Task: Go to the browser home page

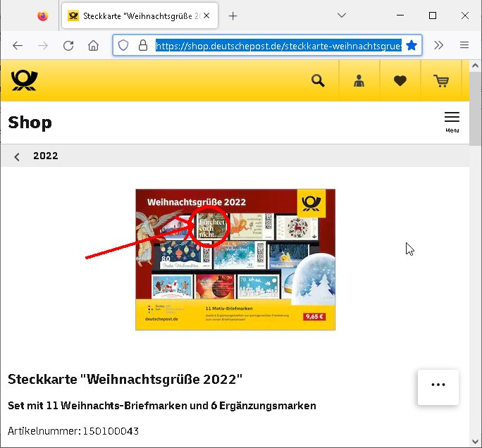Action: click(94, 46)
